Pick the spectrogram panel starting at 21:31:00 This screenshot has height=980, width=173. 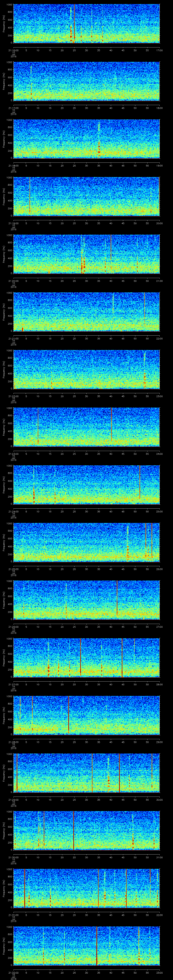tap(86, 888)
